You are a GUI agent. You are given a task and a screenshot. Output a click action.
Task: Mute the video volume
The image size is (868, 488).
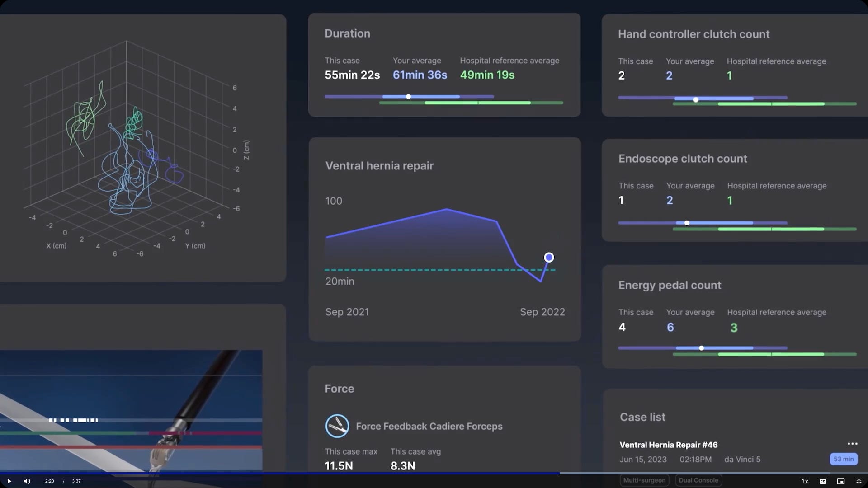click(27, 481)
